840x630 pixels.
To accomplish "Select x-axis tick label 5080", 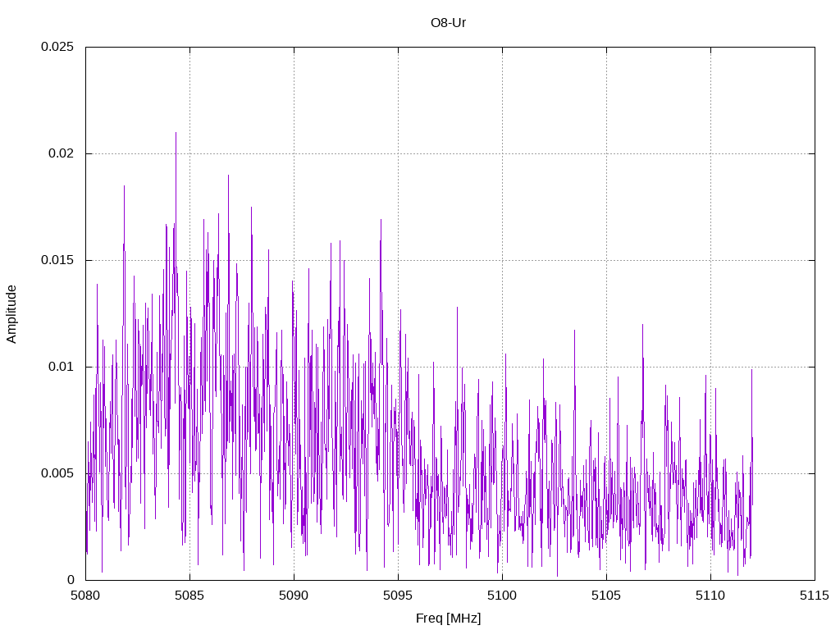I will (85, 596).
